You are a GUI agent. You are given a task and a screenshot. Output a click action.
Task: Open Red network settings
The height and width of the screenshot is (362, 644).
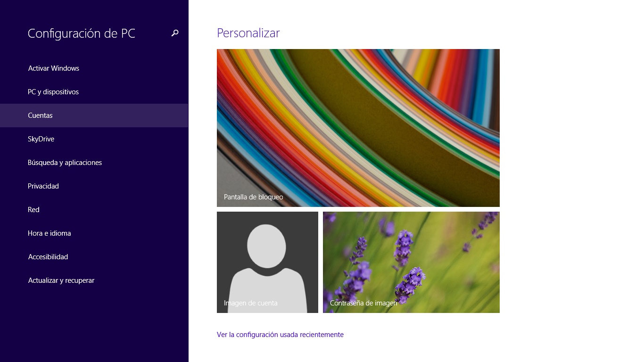tap(34, 210)
